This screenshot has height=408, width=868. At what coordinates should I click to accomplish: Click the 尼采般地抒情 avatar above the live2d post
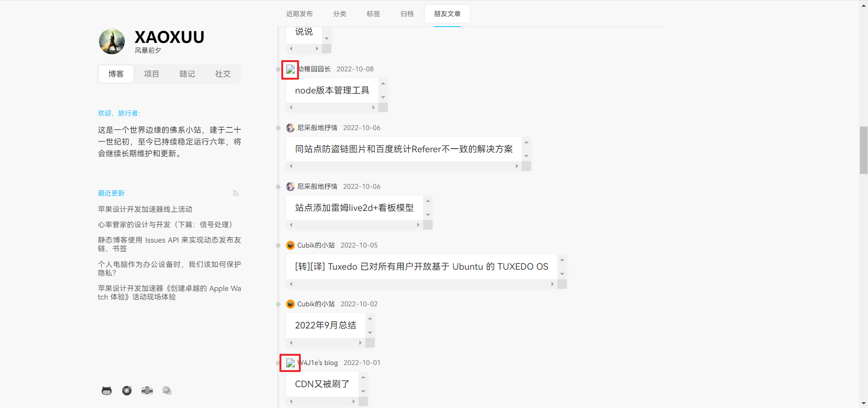[290, 187]
